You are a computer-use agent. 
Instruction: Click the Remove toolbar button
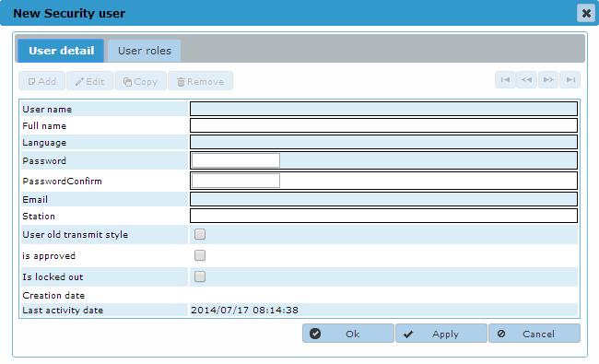(200, 81)
